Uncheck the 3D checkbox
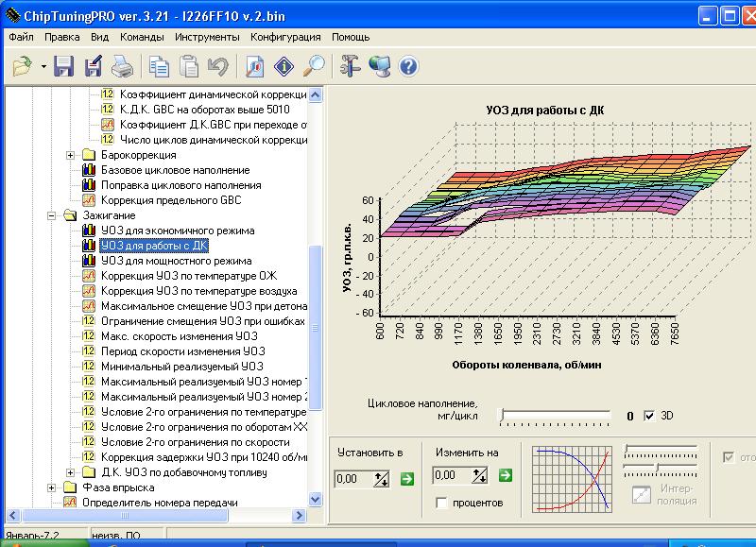Viewport: 756px width, 547px height. 648,416
